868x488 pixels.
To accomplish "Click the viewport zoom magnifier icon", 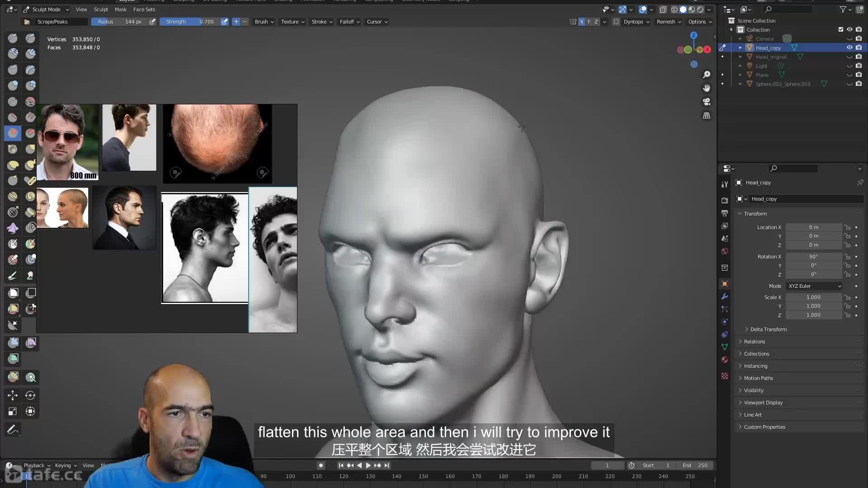I will click(707, 75).
